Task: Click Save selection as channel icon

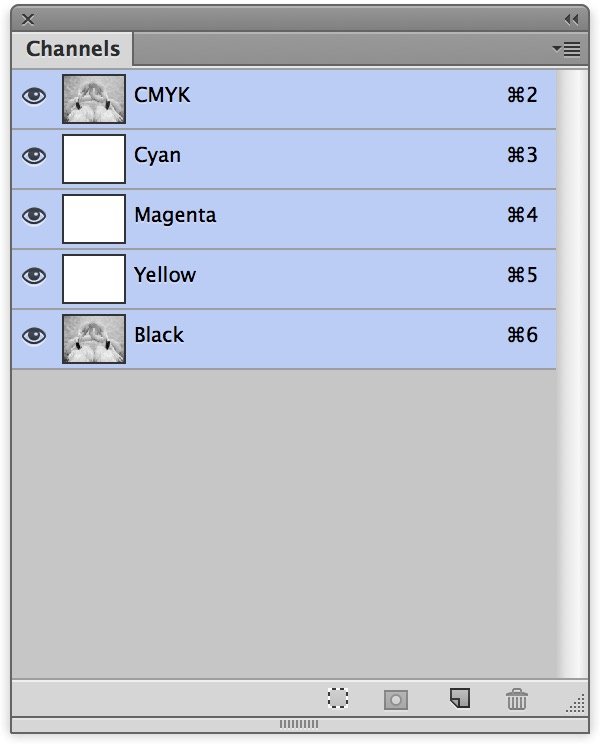Action: (396, 699)
